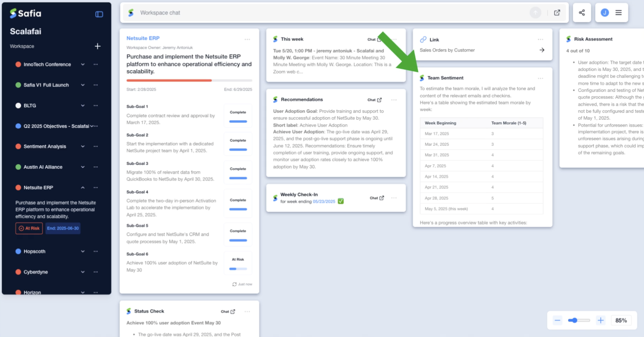Screen dimensions: 644x337
Task: Expand the Sentiment Analysis workspace
Action: click(83, 146)
